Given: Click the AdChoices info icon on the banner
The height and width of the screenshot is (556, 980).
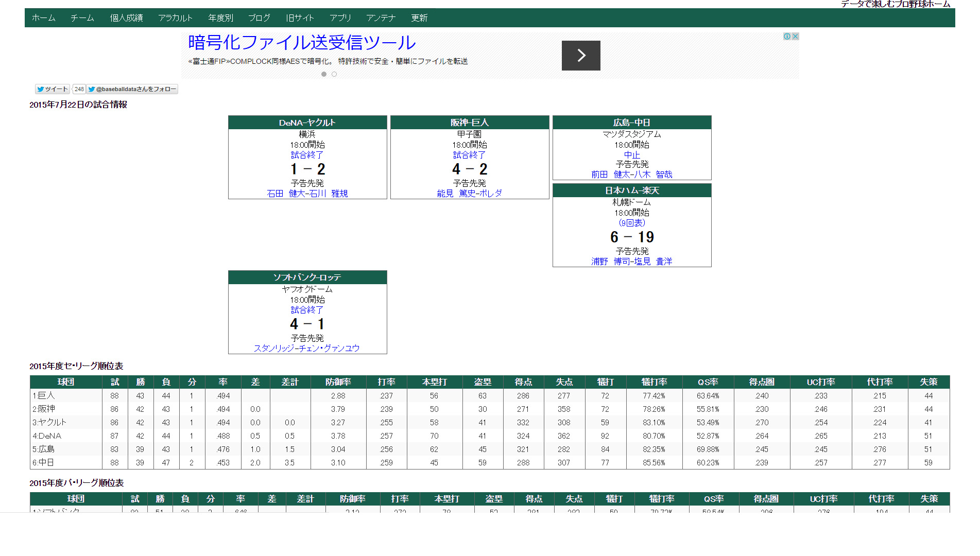Looking at the screenshot, I should (787, 36).
